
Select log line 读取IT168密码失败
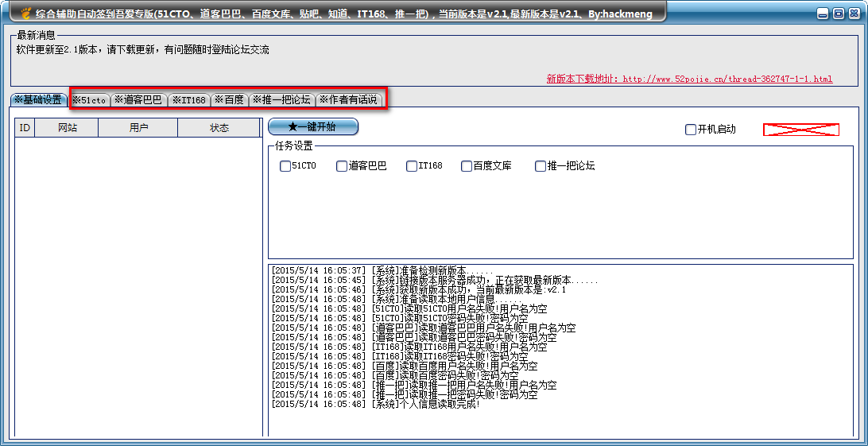point(401,356)
